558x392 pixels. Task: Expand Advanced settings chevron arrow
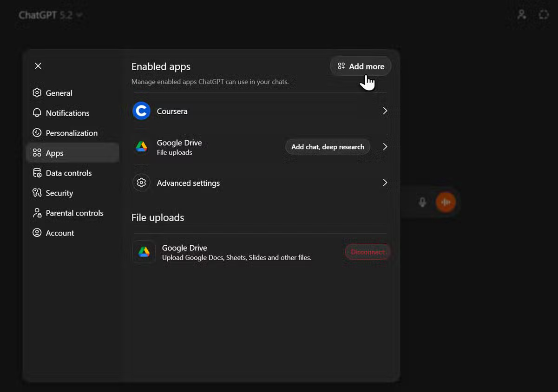[385, 183]
